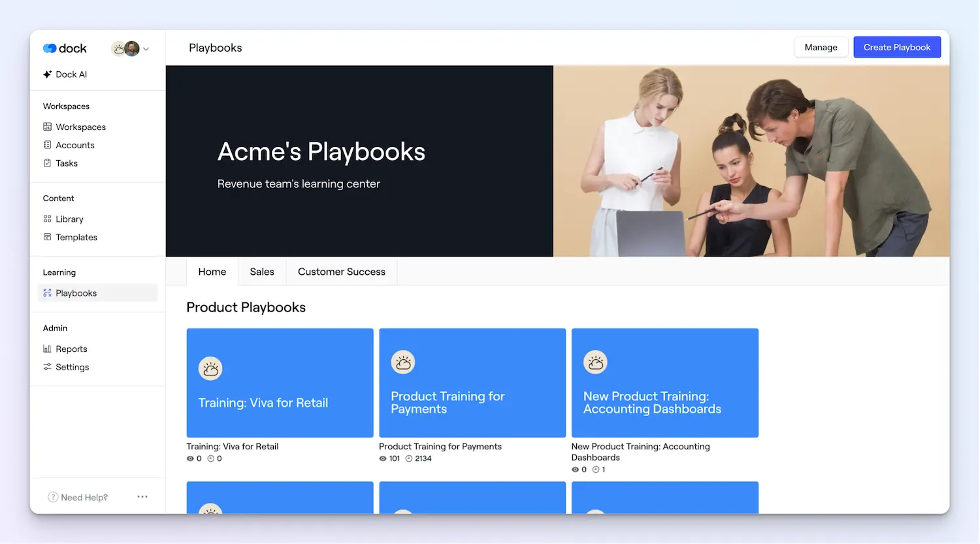
Task: Switch to Customer Success tab
Action: pos(342,272)
